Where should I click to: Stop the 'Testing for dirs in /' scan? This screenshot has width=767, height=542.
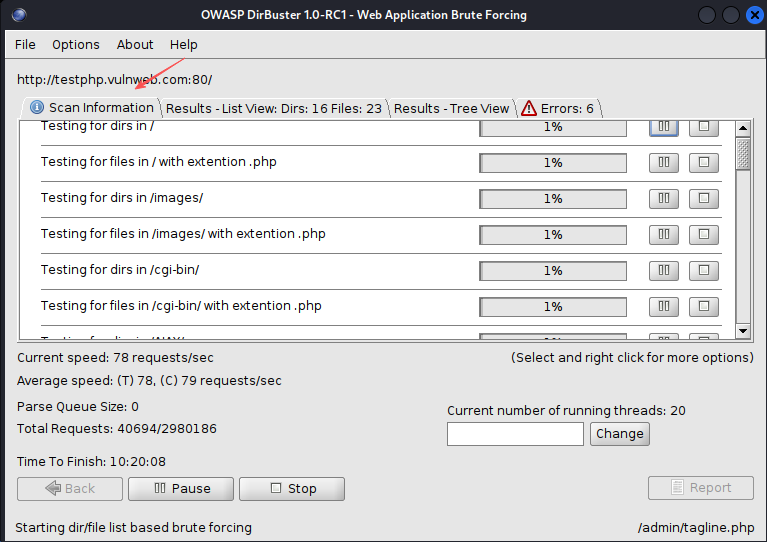click(703, 127)
